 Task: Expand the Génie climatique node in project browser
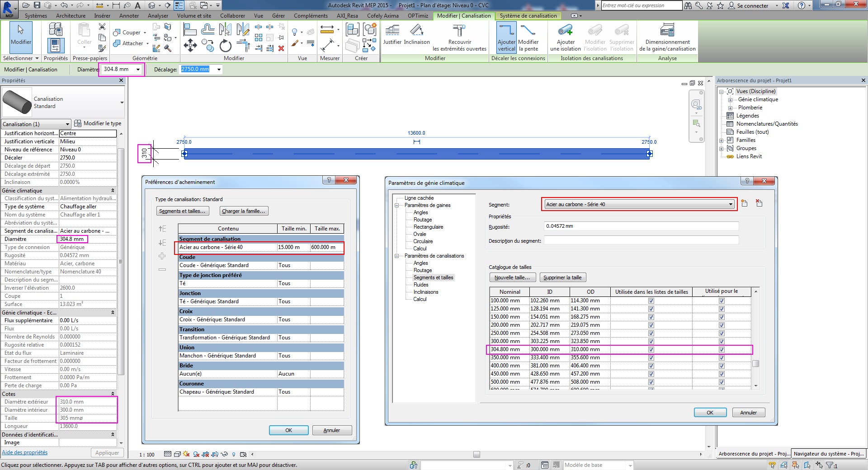[x=730, y=99]
